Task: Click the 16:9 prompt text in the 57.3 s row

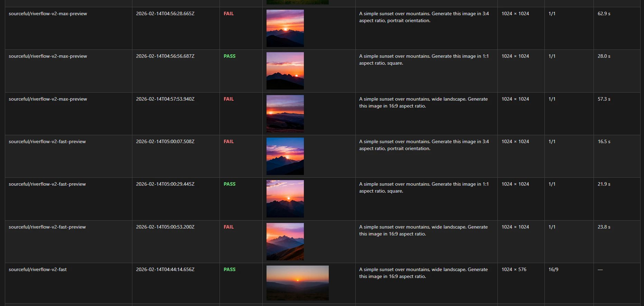Action: (423, 102)
